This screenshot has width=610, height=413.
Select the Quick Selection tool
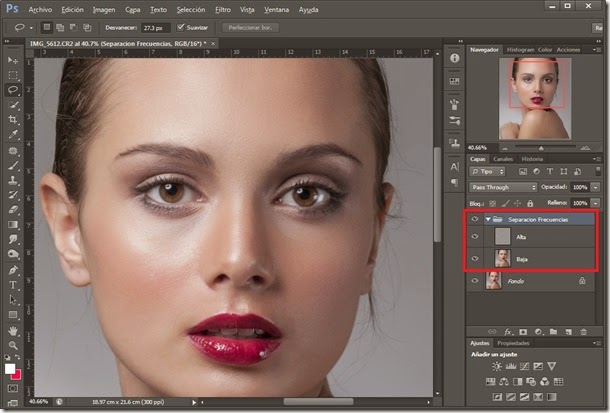click(x=13, y=105)
